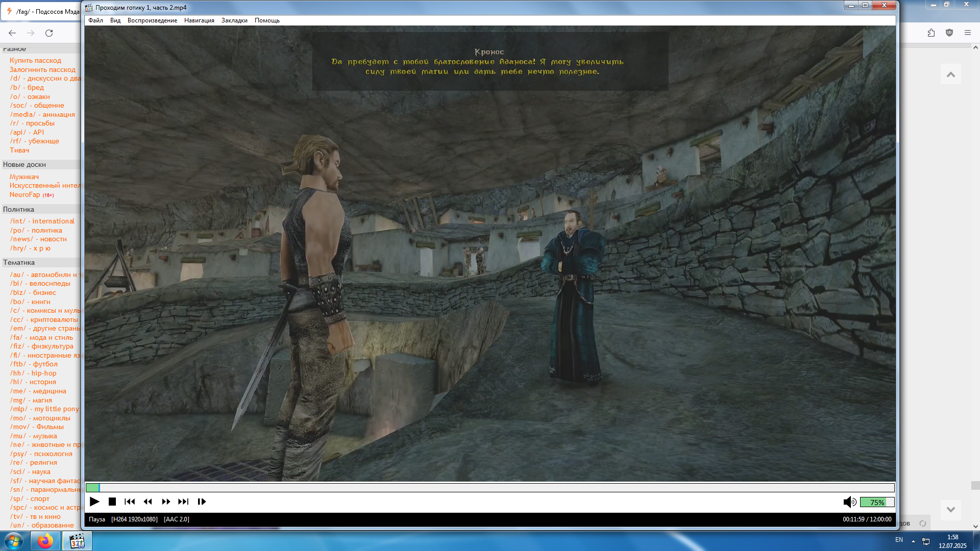Open the /cc/ - криптовалюты board
This screenshot has height=551, width=980.
pos(44,319)
